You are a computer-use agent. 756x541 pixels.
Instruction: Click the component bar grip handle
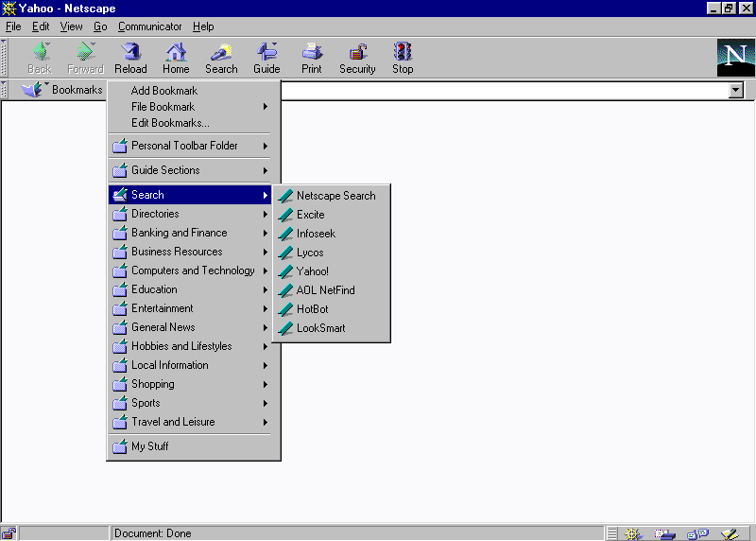(611, 533)
